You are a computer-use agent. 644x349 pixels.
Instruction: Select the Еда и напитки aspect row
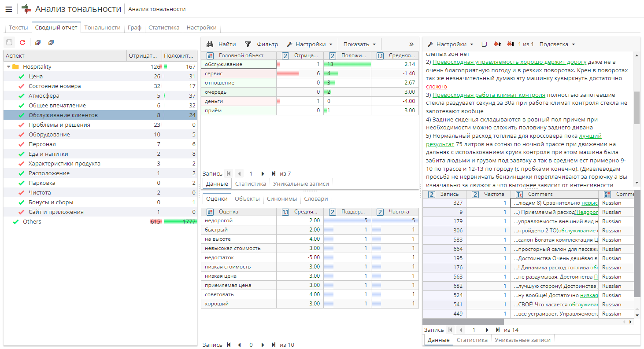pyautogui.click(x=100, y=154)
